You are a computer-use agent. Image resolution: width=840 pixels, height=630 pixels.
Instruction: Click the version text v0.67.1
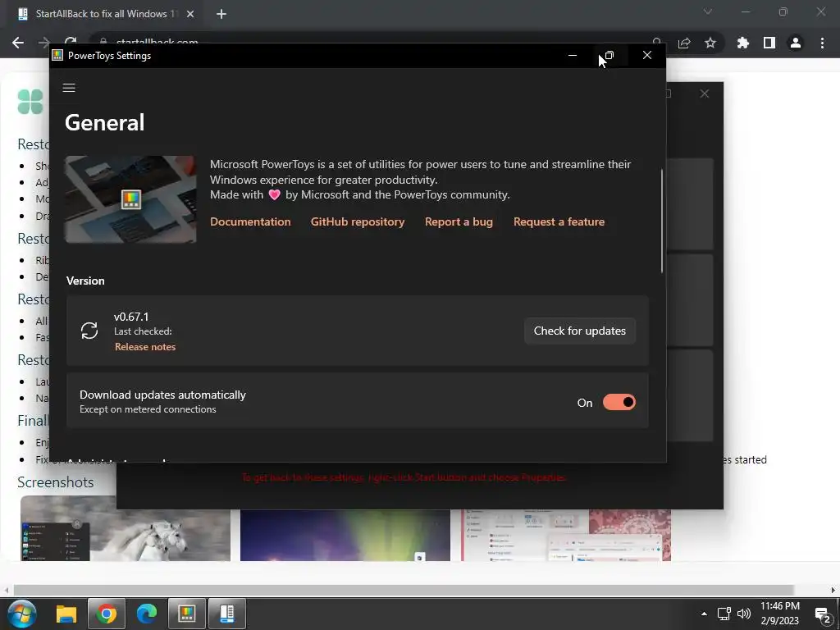coord(131,317)
